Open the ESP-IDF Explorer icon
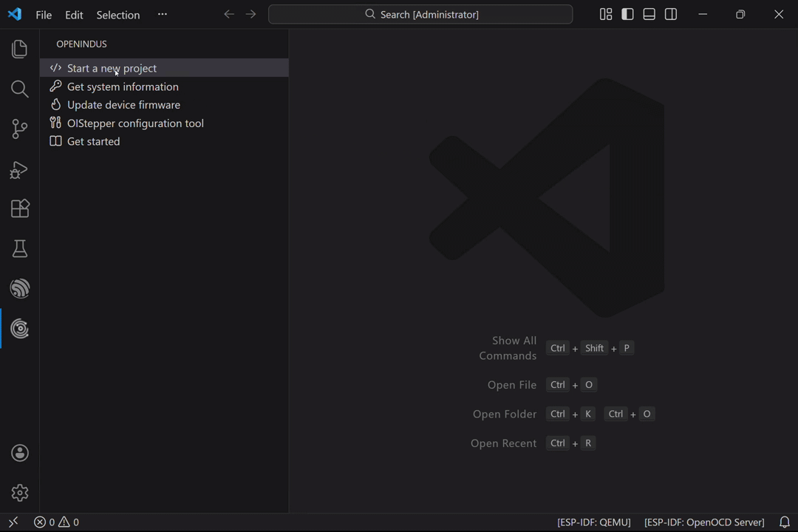This screenshot has width=798, height=532. pos(20,289)
